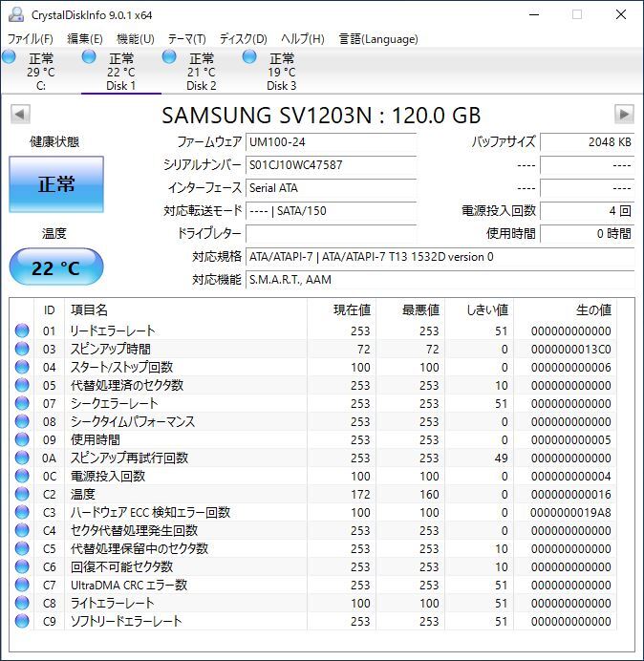Close the CrystalDiskInfo window
The width and height of the screenshot is (644, 661).
(621, 14)
